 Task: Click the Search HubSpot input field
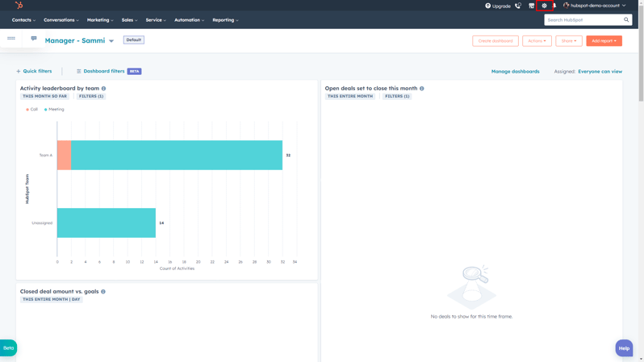click(x=588, y=19)
